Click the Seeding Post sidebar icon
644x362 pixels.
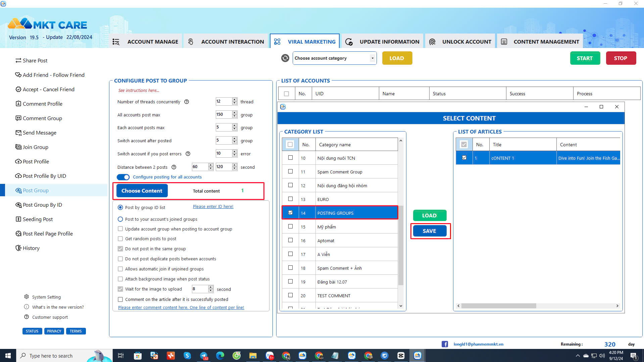18,219
